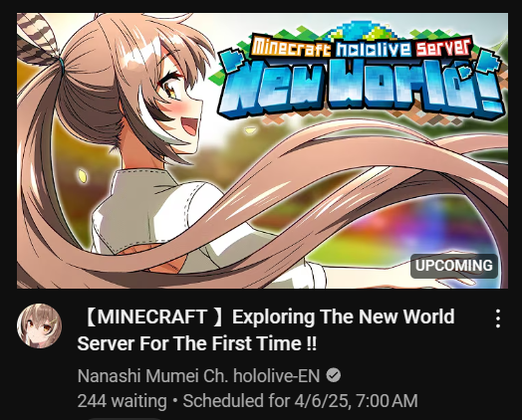
Task: Click the UPCOMING badge on the thumbnail
Action: [454, 266]
